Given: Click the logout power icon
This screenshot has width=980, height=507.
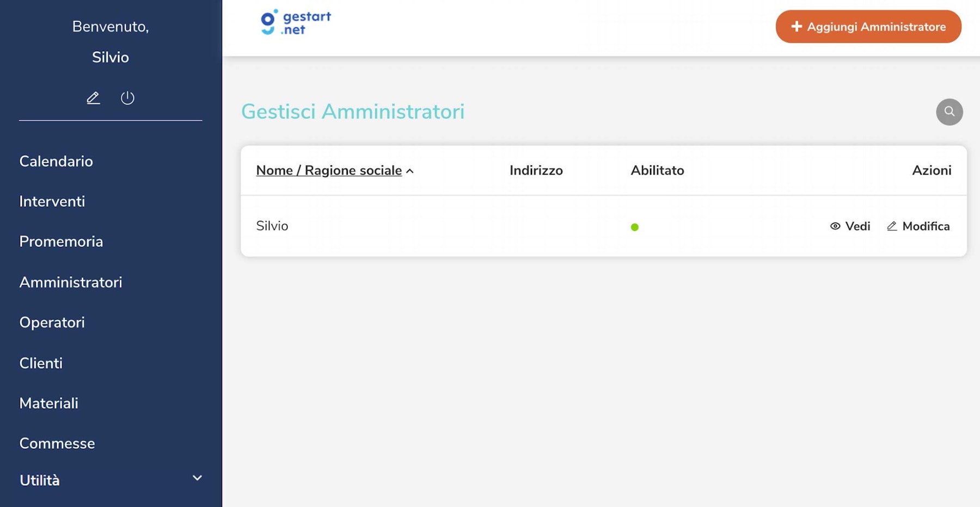Looking at the screenshot, I should click(x=127, y=98).
